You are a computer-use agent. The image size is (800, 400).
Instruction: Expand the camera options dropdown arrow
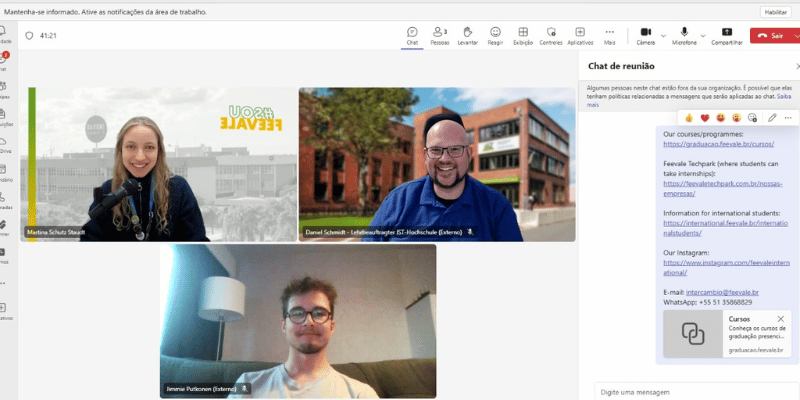click(663, 35)
